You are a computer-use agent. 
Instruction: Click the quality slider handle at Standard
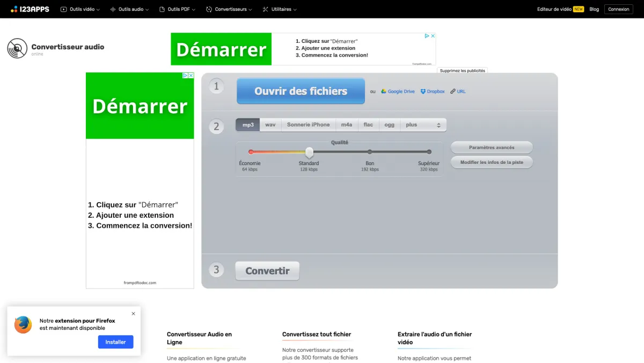coord(309,152)
